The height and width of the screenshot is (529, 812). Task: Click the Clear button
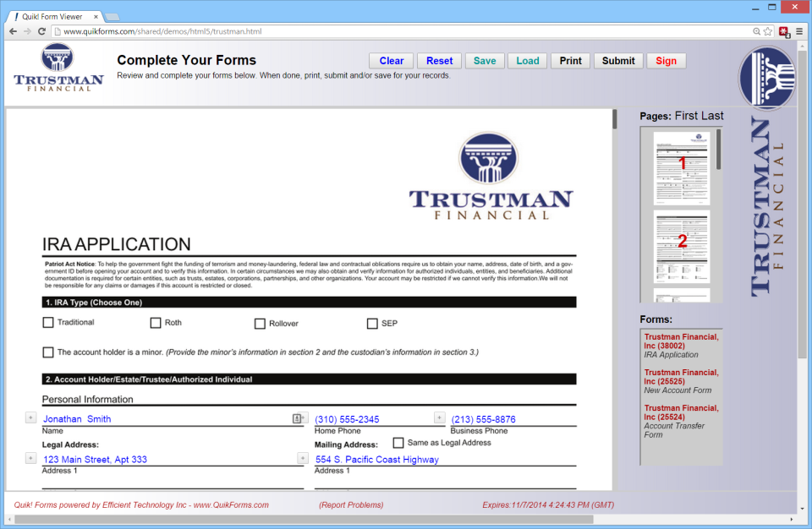coord(391,61)
